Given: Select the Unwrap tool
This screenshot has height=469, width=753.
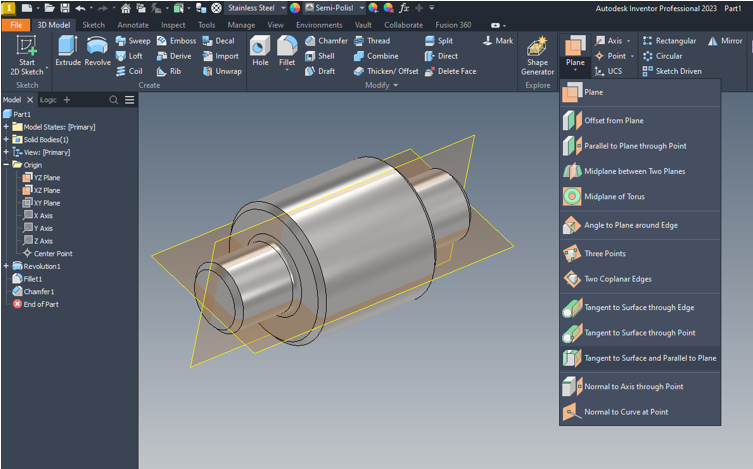Looking at the screenshot, I should (222, 71).
